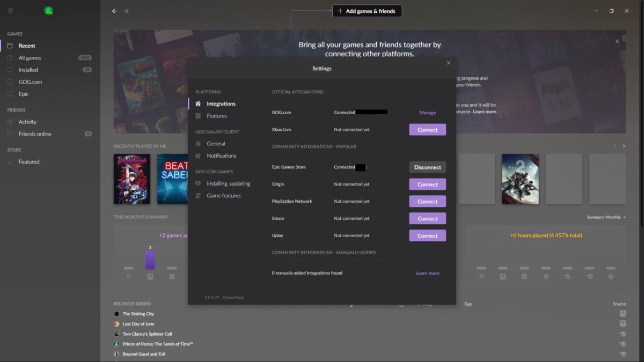
Task: Open the Bloodstained game cover
Action: pyautogui.click(x=132, y=179)
